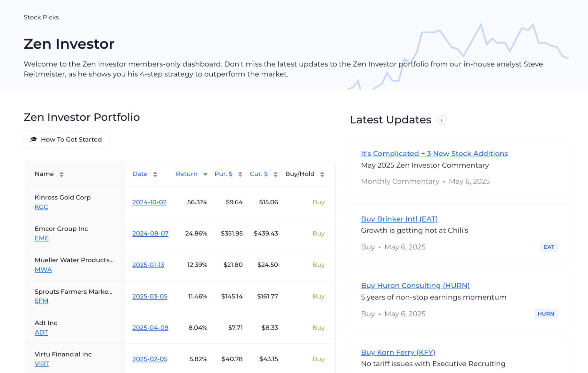Click the Buy rating for Kinross Gold
This screenshot has width=588, height=373.
point(319,202)
